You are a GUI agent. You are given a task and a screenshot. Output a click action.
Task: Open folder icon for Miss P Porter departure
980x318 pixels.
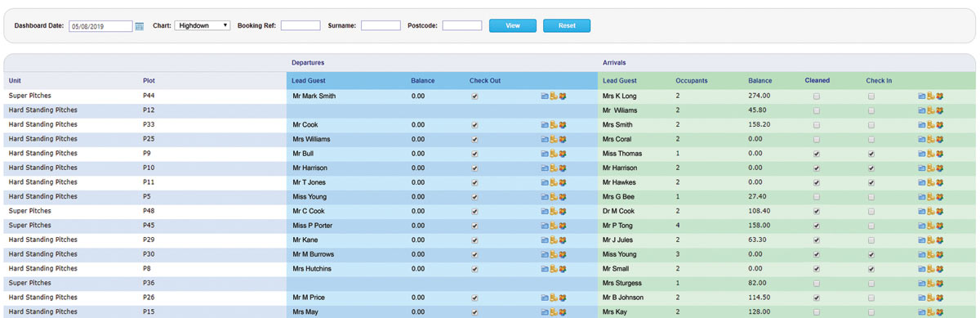[x=545, y=226]
